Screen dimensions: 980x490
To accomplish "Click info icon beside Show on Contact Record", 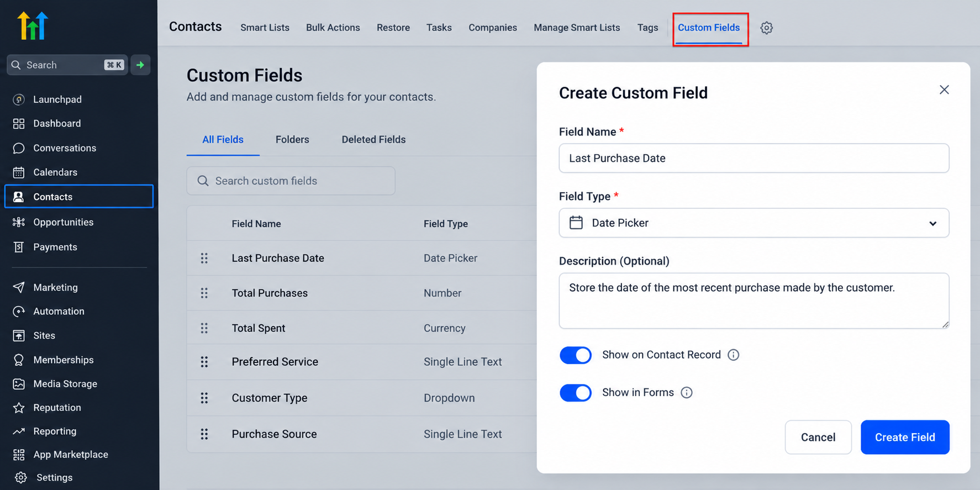I will tap(733, 355).
